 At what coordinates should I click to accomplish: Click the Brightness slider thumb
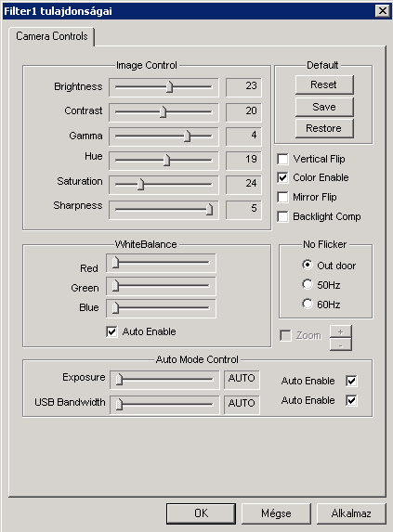tap(169, 87)
